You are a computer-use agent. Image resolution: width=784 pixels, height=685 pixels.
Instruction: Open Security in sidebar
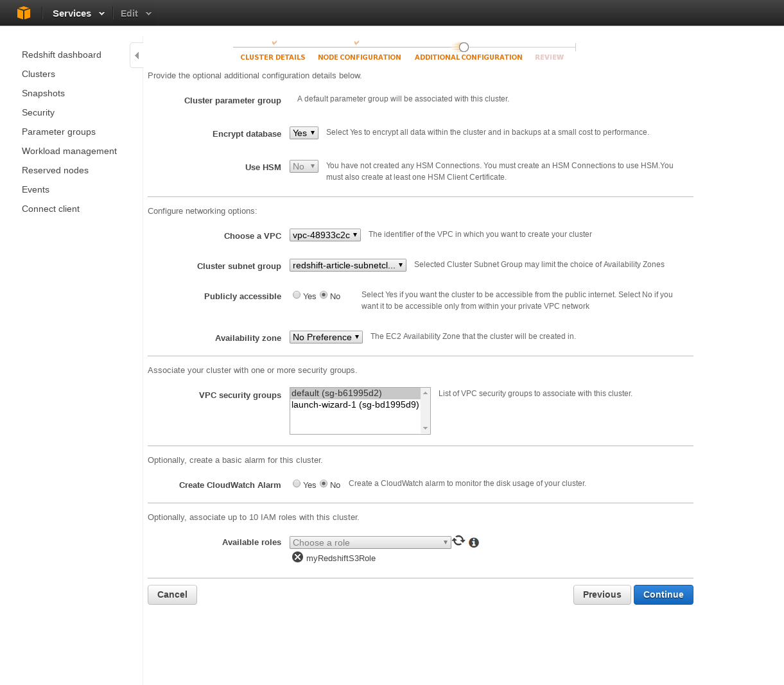[38, 112]
